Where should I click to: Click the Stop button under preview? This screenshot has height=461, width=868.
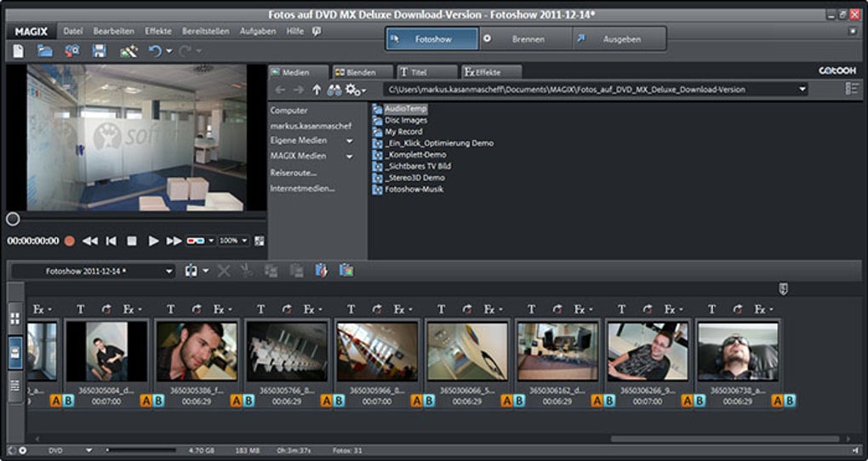tap(132, 241)
